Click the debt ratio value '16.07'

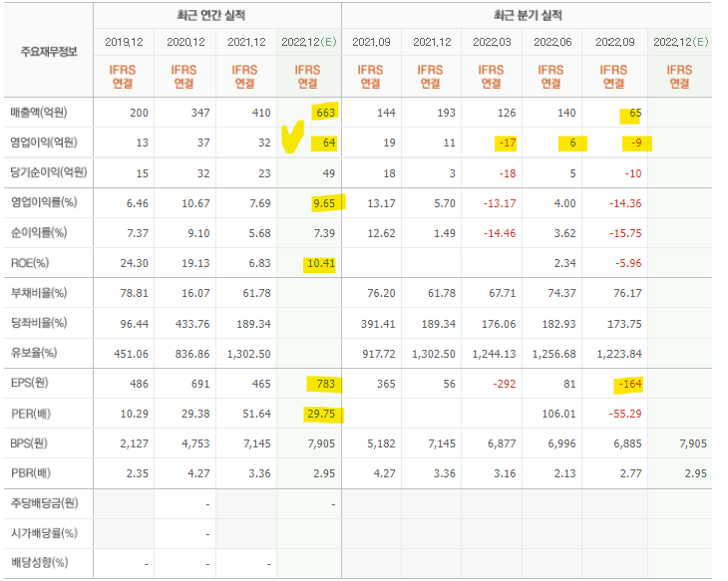tap(195, 293)
